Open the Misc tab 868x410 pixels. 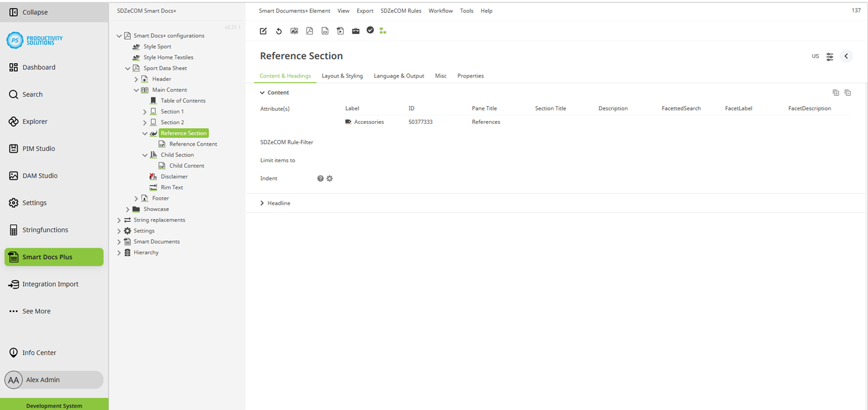coord(441,76)
